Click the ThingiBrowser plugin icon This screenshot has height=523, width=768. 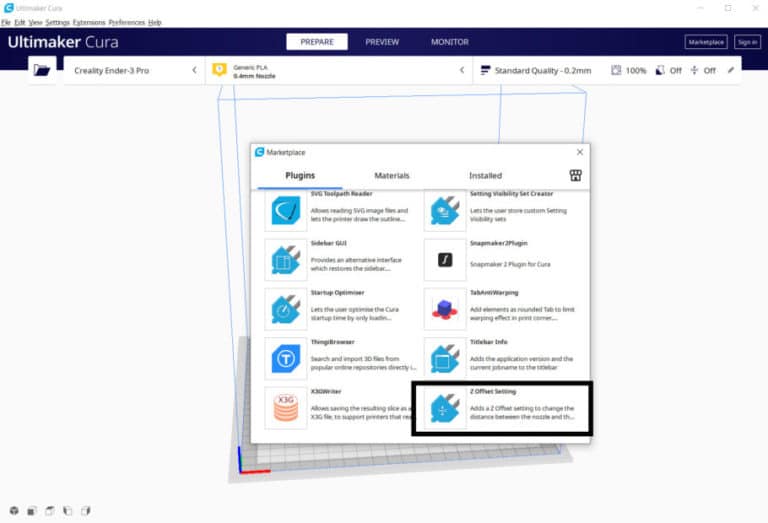click(x=286, y=357)
